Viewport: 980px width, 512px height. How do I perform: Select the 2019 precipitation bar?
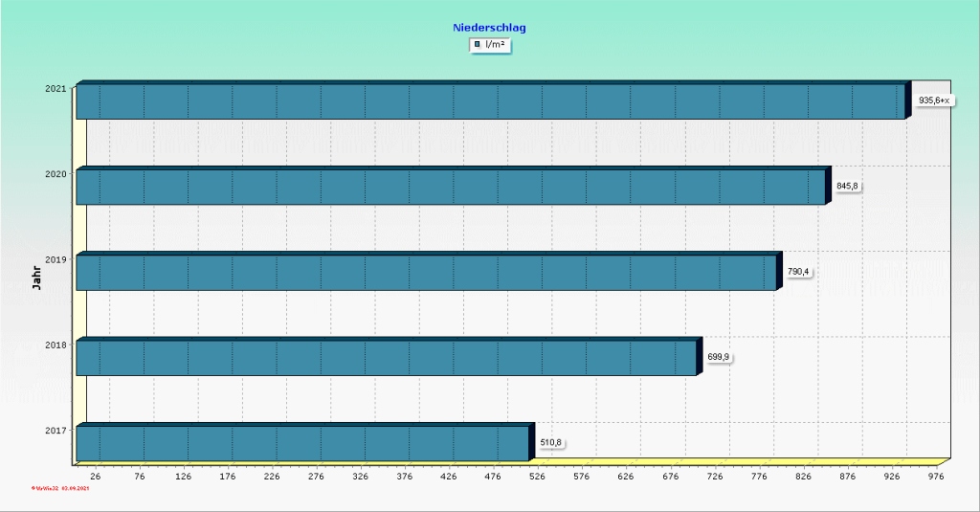[x=426, y=273]
